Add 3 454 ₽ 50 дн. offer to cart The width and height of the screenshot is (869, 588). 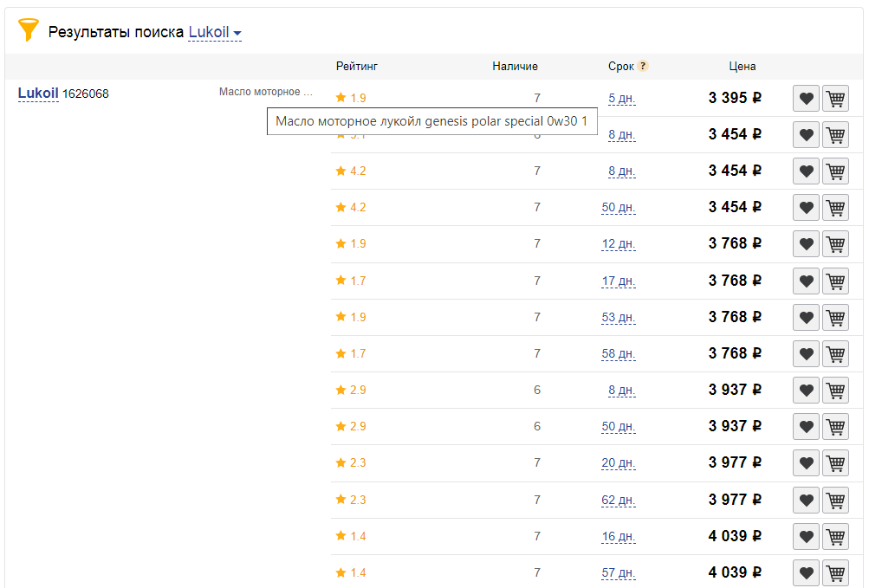tap(836, 208)
